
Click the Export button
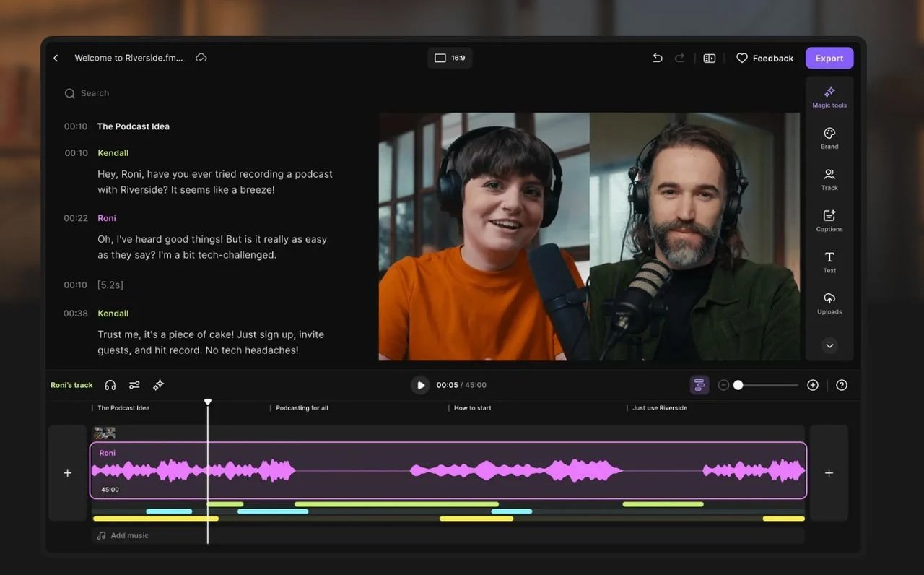[x=829, y=59]
